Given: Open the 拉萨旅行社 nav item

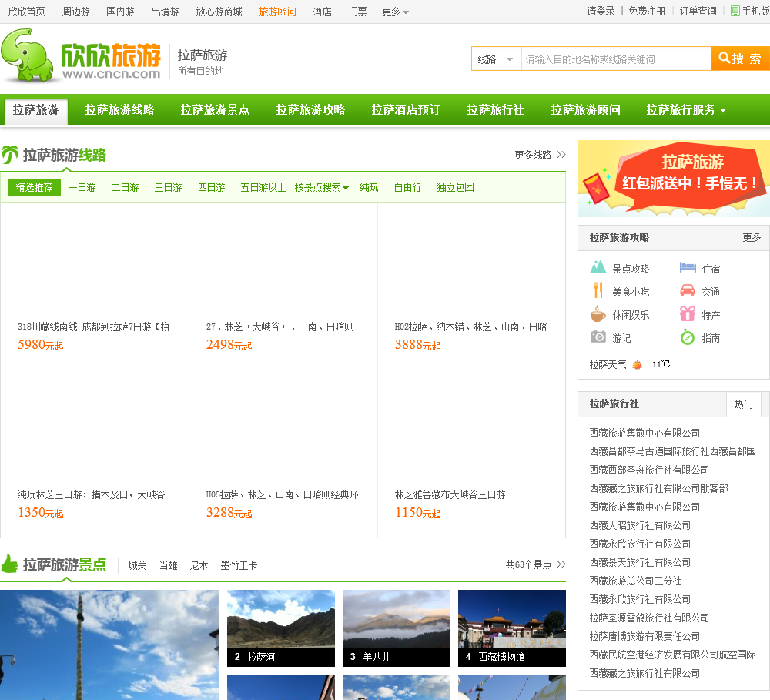Looking at the screenshot, I should point(495,109).
